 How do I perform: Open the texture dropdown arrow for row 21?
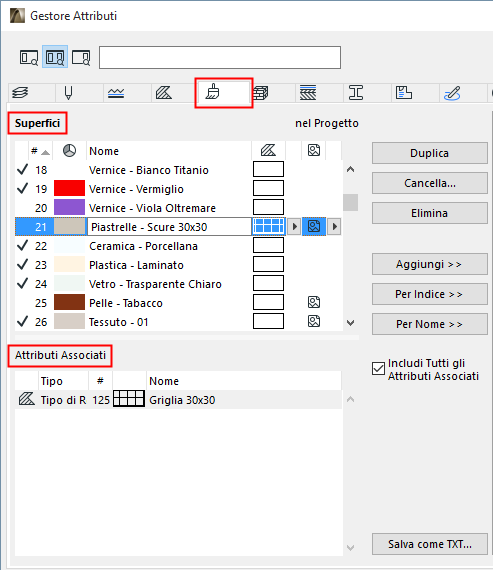tap(334, 226)
